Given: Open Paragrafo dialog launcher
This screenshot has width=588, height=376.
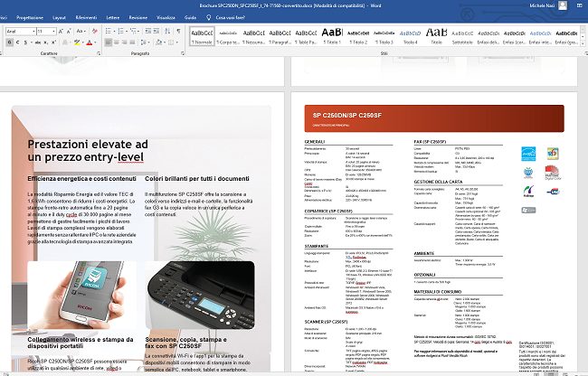Looking at the screenshot, I should click(182, 53).
